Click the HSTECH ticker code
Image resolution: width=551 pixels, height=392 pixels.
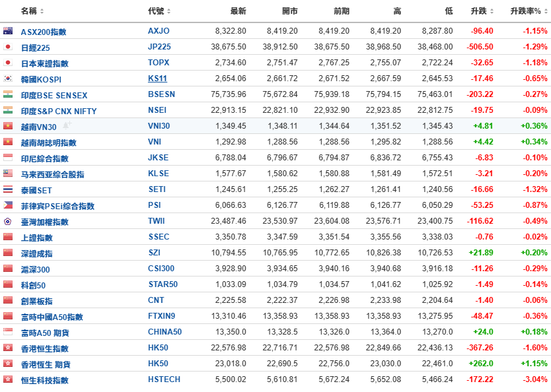point(164,379)
